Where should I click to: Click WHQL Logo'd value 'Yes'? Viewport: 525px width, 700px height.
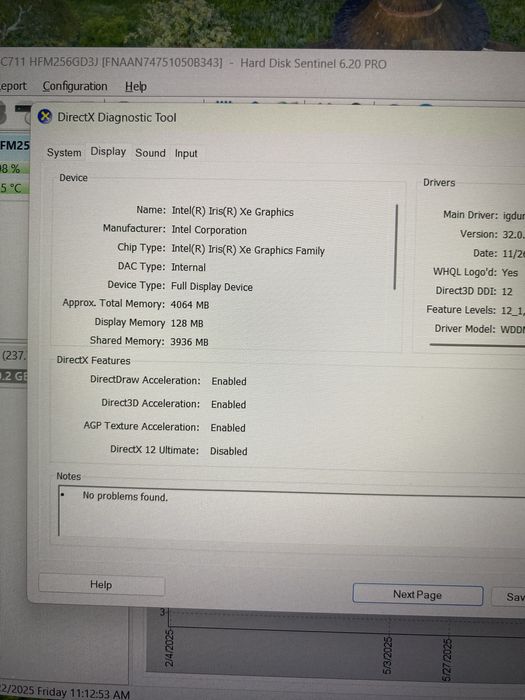click(510, 272)
